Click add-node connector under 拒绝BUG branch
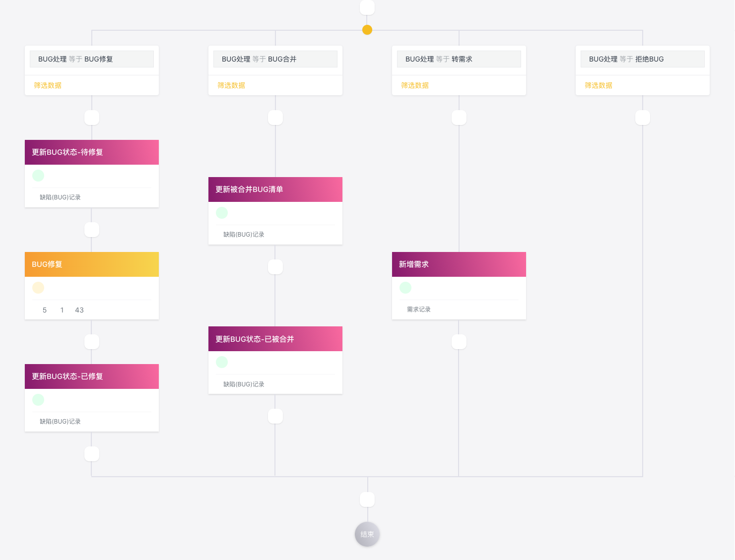The image size is (735, 560). [x=643, y=118]
